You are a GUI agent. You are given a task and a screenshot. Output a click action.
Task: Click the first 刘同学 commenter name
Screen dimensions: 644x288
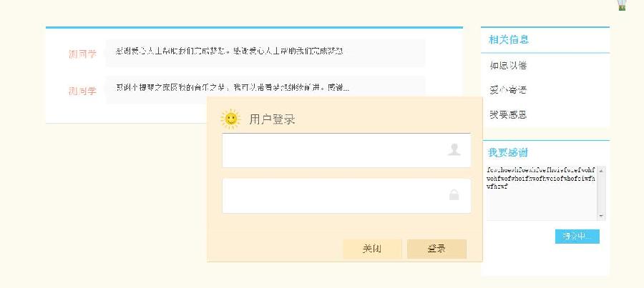click(x=82, y=54)
